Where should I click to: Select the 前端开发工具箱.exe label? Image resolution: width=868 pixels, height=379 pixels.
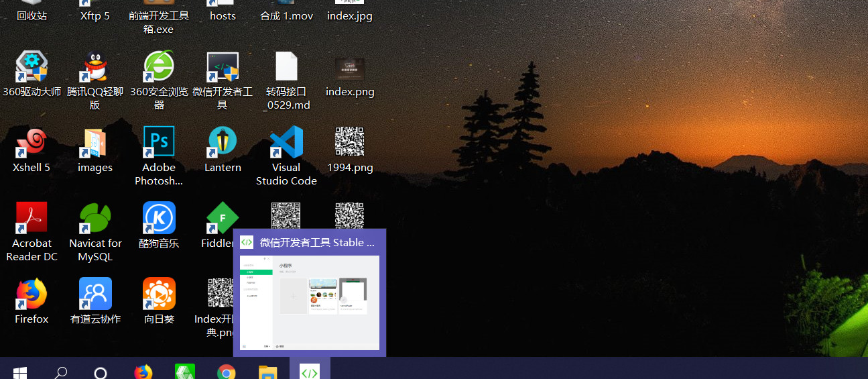tap(159, 22)
